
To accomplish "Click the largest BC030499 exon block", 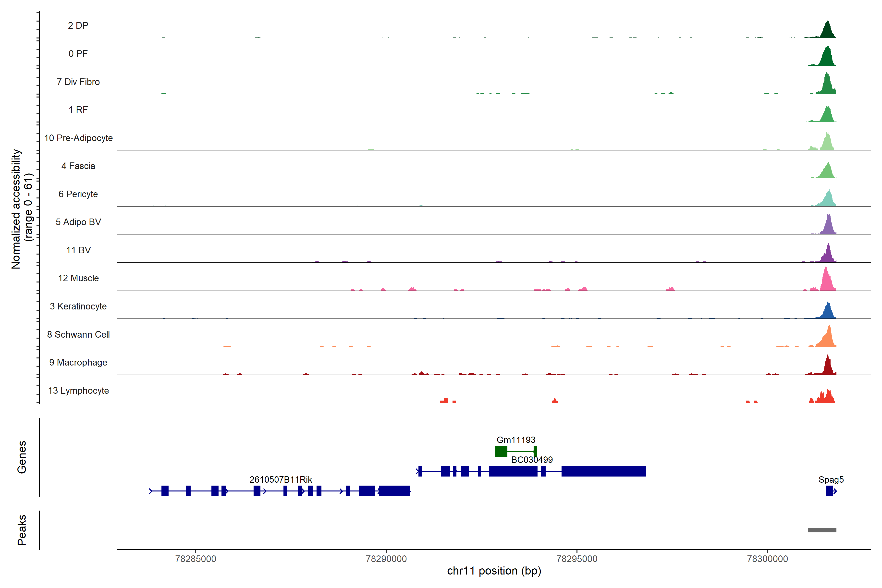I will pyautogui.click(x=603, y=471).
